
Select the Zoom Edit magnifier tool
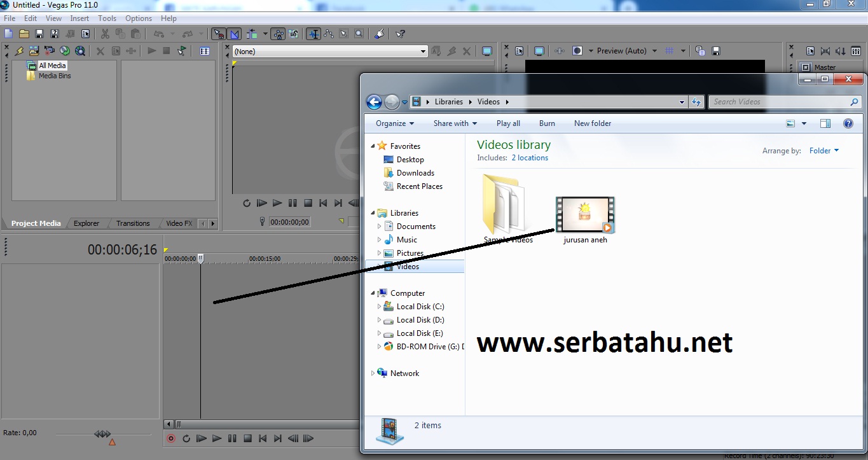[359, 34]
